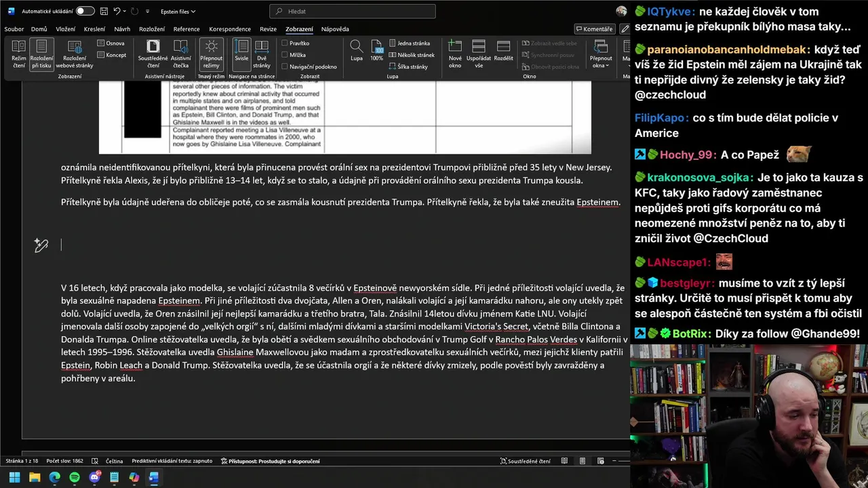Select print layout icon in status bar
Viewport: 868px width, 488px height.
[x=583, y=461]
